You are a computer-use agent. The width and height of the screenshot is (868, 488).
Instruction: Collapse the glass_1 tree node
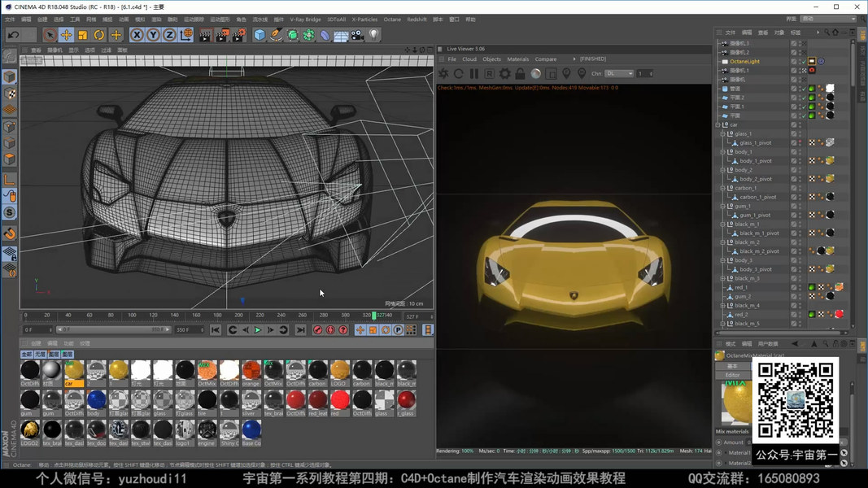723,133
